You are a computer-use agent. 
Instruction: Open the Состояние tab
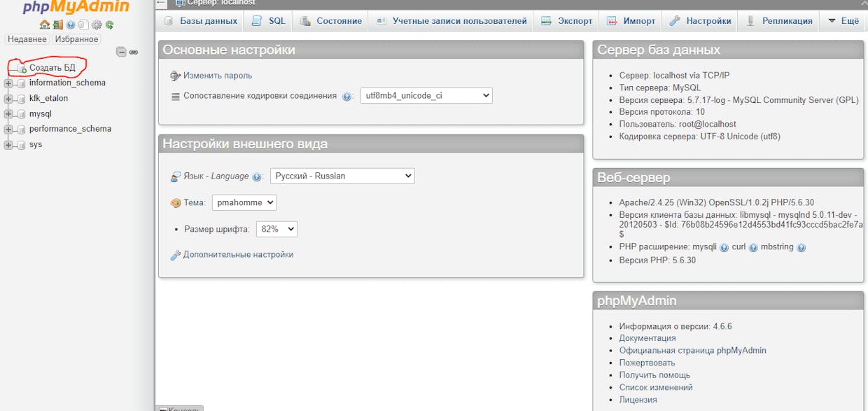tap(331, 21)
